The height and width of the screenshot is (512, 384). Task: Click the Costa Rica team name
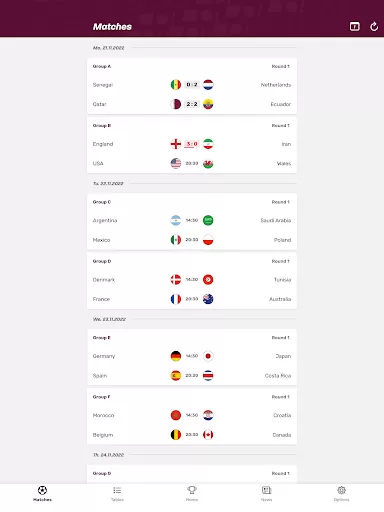tap(278, 376)
